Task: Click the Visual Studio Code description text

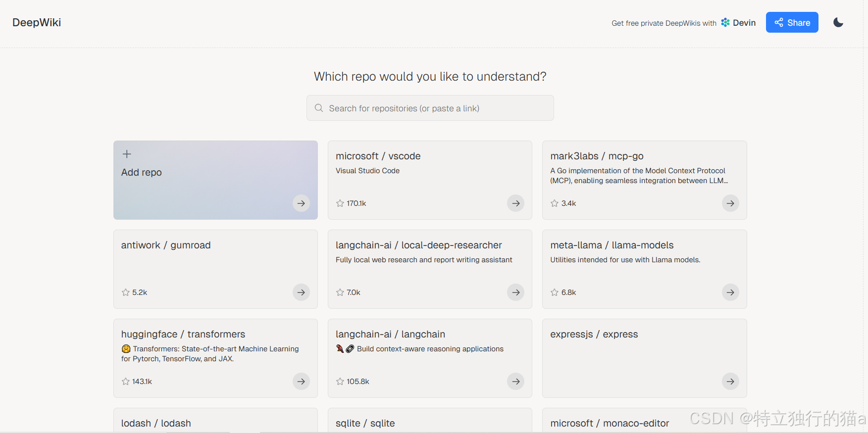Action: pos(367,171)
